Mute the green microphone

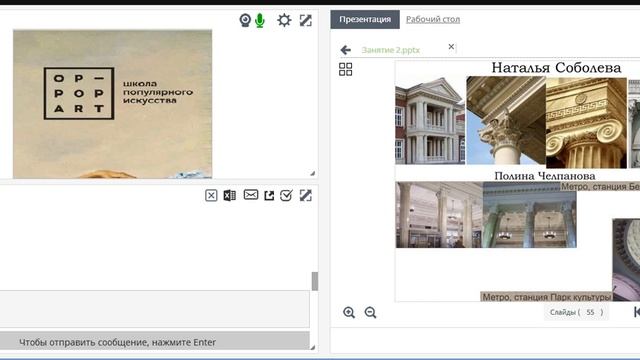click(260, 20)
